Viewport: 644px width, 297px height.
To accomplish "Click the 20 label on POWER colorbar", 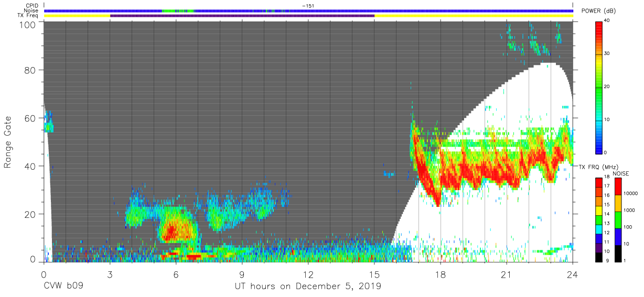I will tap(608, 86).
